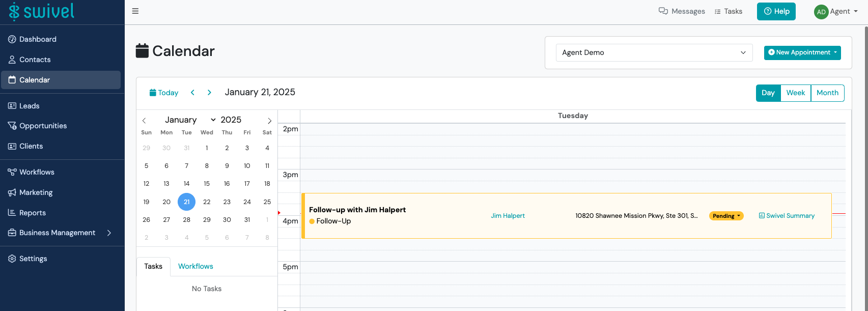The width and height of the screenshot is (868, 311).
Task: Click the 2025 year field
Action: click(x=231, y=120)
